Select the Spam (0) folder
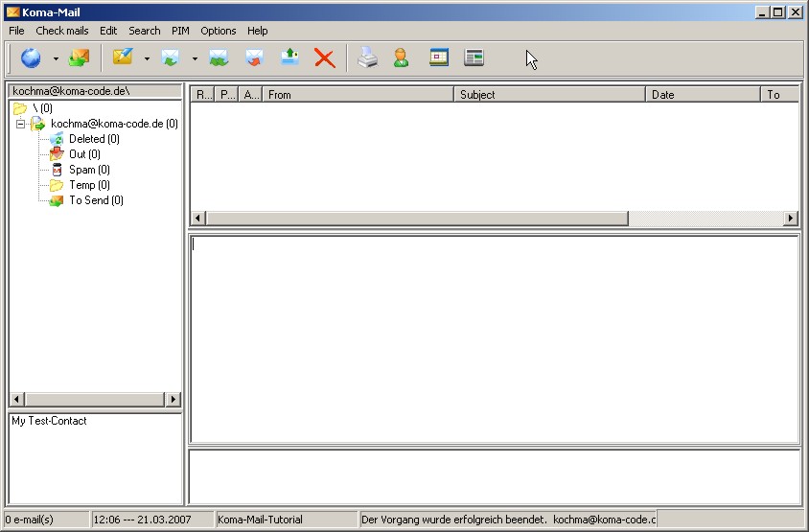The image size is (809, 532). click(x=89, y=170)
